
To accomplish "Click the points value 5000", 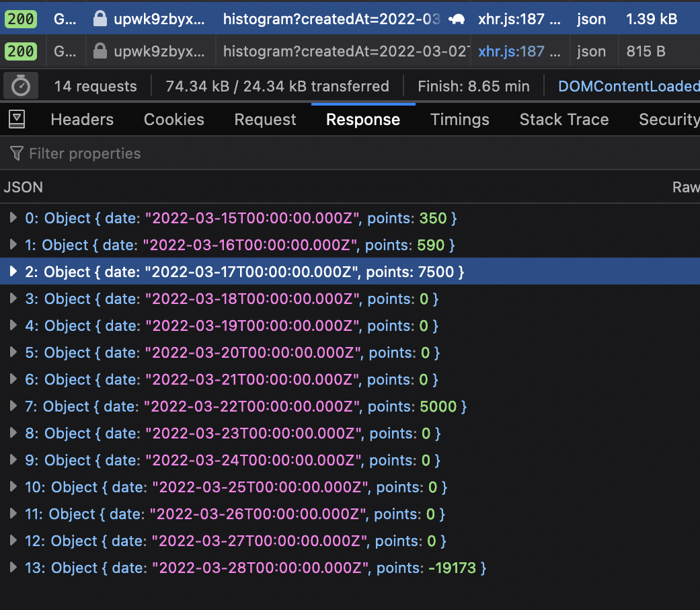I will [438, 406].
